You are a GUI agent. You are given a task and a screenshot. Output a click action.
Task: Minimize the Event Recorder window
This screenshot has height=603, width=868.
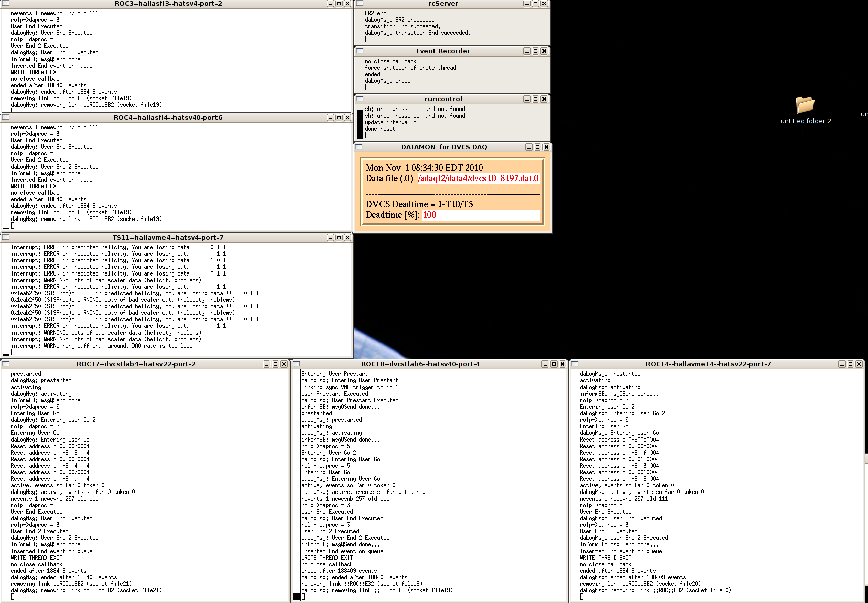point(527,51)
